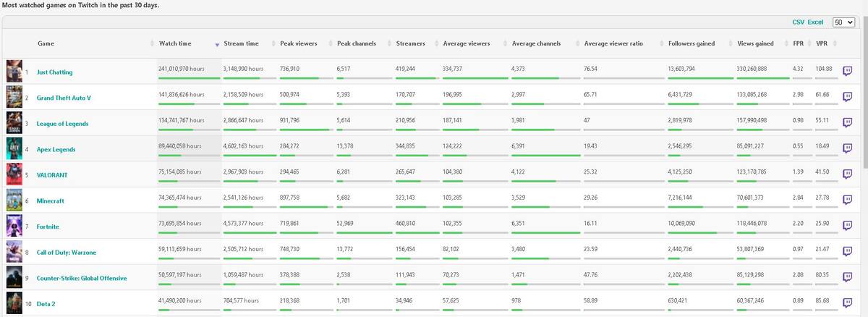Sort table by Followers gained column

tap(692, 43)
